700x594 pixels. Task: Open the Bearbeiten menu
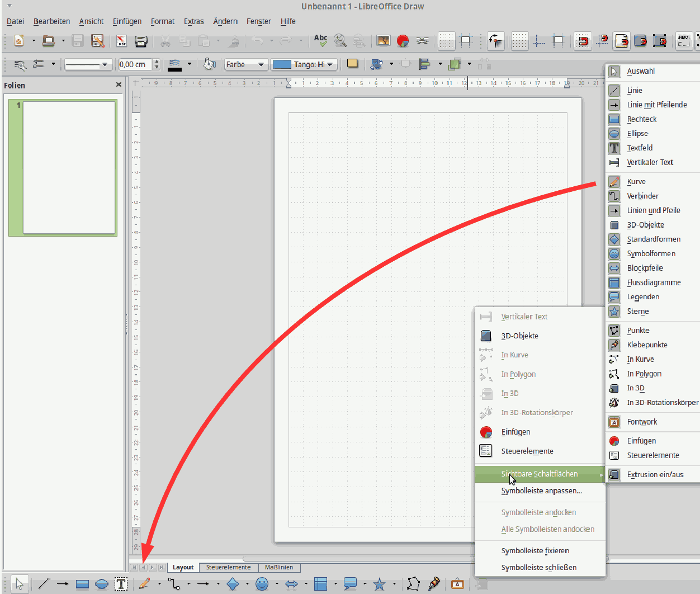tap(51, 21)
